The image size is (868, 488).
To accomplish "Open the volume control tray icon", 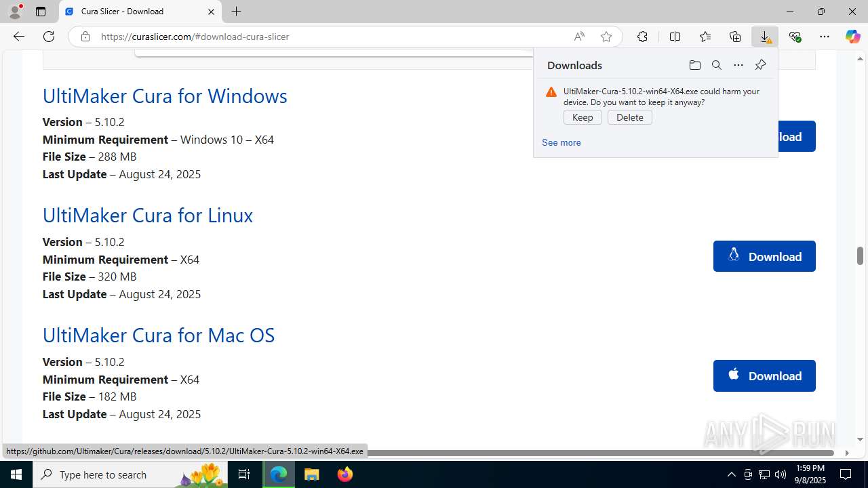I will [x=781, y=474].
